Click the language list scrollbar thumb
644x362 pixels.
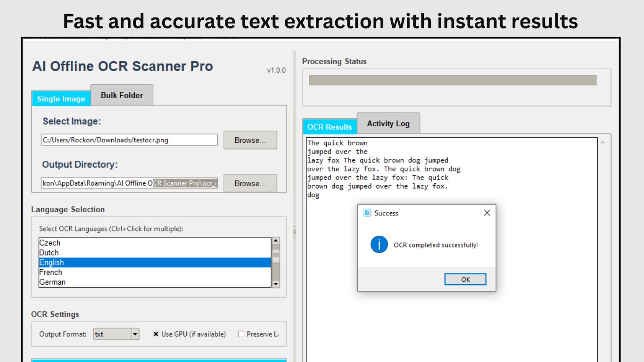[276, 256]
